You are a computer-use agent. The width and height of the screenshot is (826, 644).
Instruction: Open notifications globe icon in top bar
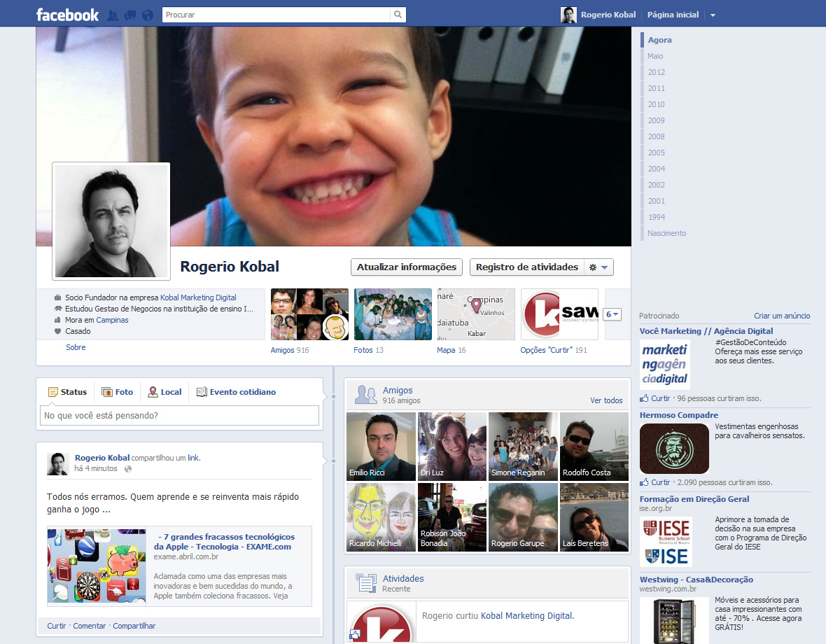(x=147, y=15)
